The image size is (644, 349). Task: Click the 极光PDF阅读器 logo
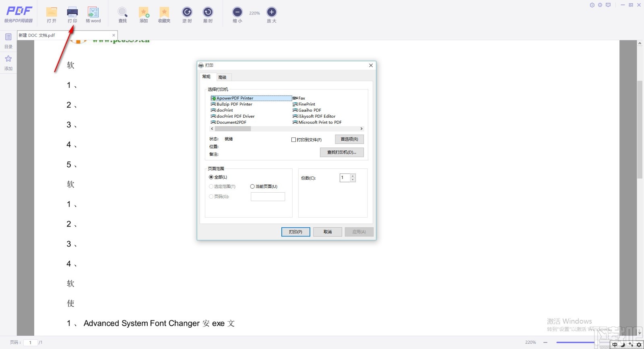point(19,15)
